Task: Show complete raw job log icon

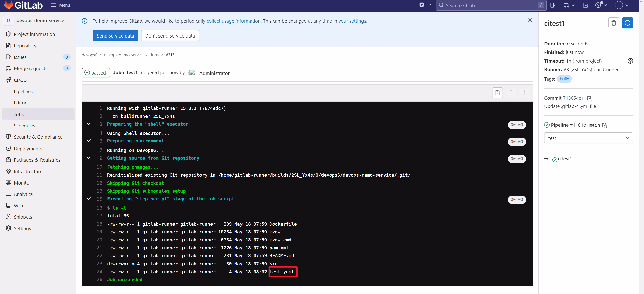Action: tap(497, 93)
